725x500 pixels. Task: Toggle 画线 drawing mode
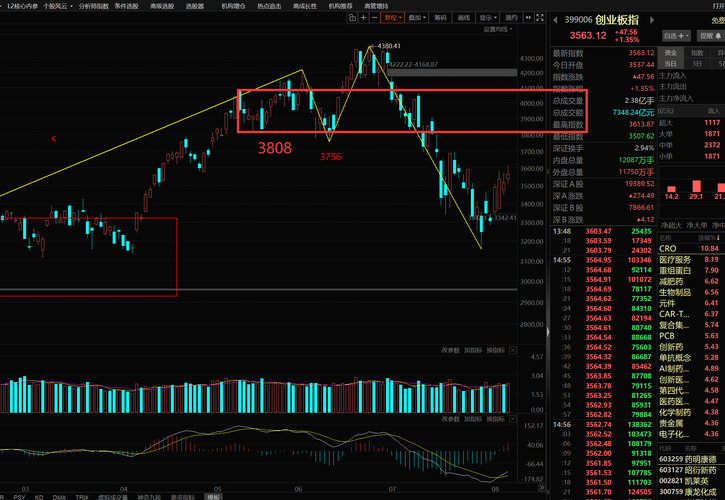click(x=464, y=18)
